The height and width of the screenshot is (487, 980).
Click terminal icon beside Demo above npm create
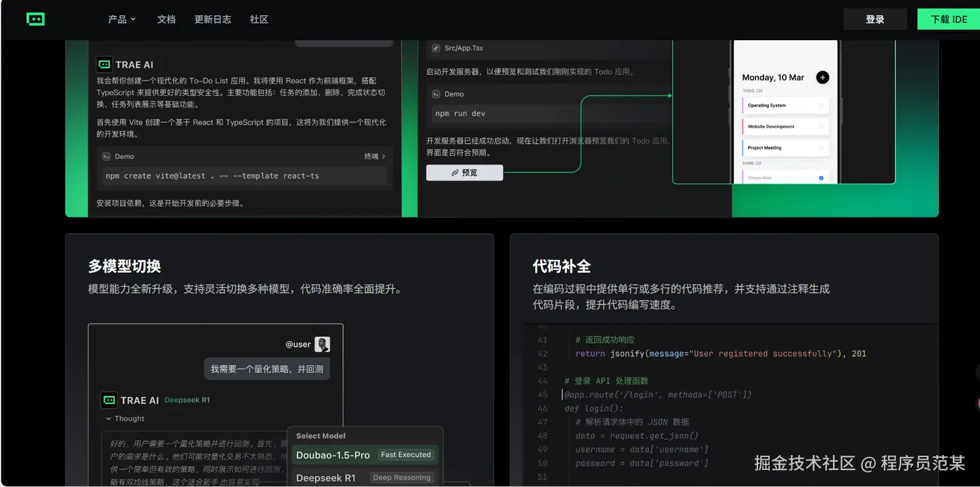106,156
